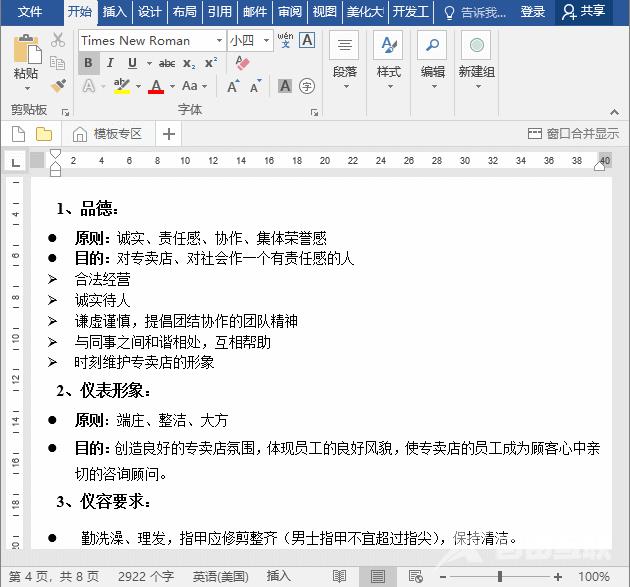Switch to the Insert (插入) tab
The height and width of the screenshot is (587, 630).
point(115,12)
